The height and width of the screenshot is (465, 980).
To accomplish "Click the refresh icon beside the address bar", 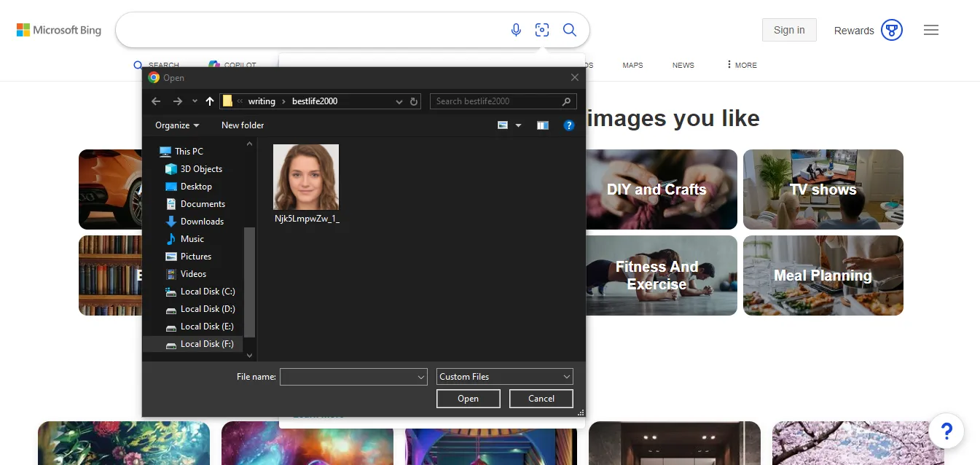I will (413, 101).
